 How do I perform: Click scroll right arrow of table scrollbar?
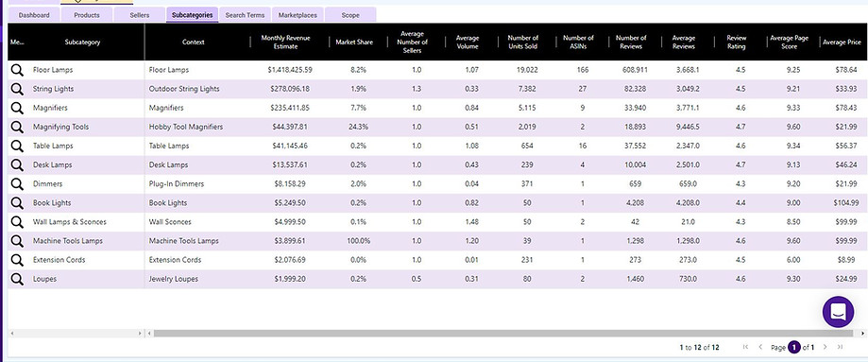click(x=863, y=334)
